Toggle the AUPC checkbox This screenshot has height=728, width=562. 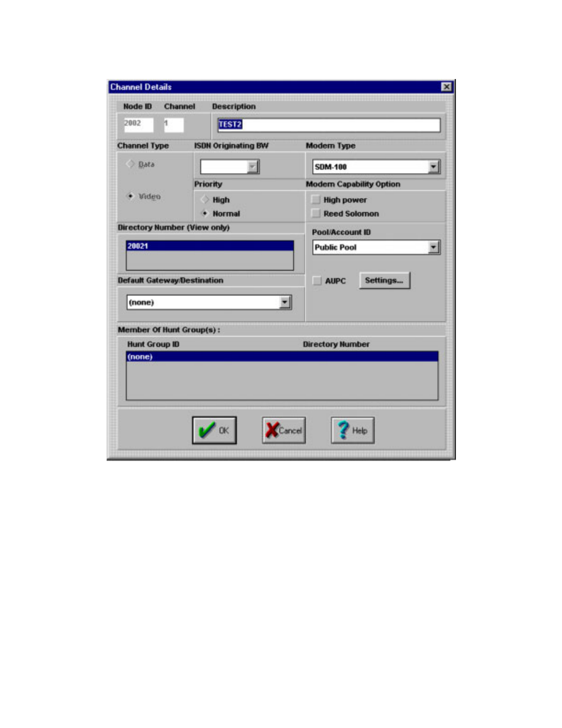click(x=317, y=281)
